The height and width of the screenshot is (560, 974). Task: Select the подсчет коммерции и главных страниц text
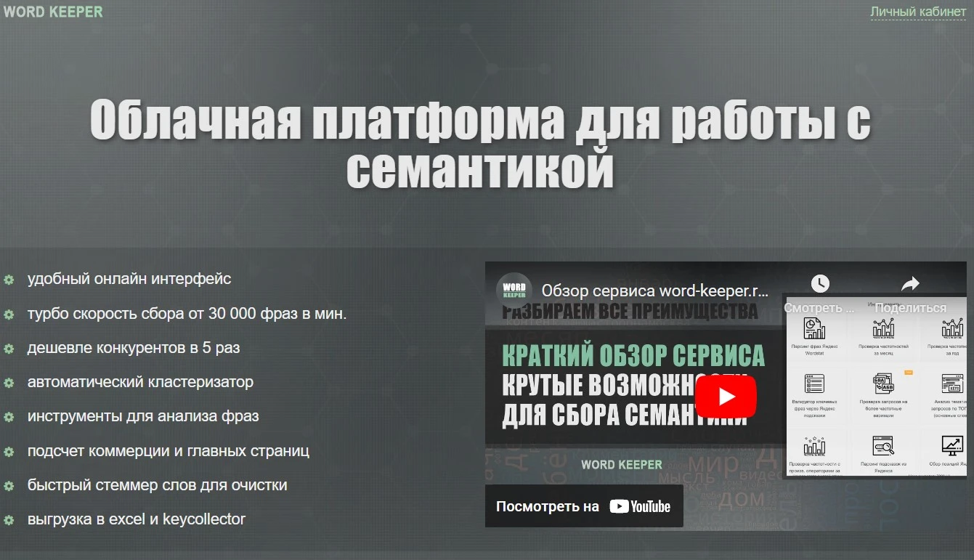pos(169,451)
